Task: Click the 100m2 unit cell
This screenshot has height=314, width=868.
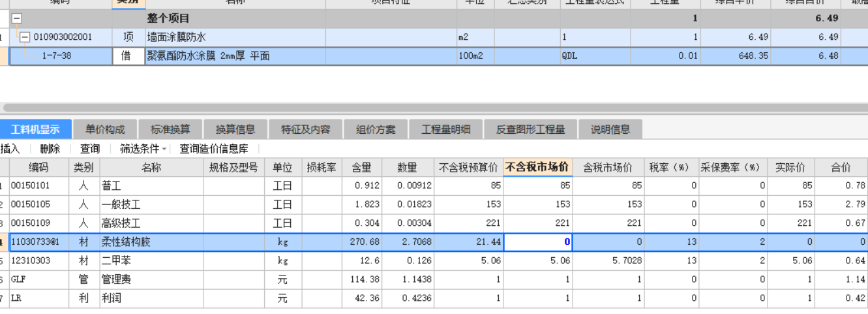Action: click(475, 56)
